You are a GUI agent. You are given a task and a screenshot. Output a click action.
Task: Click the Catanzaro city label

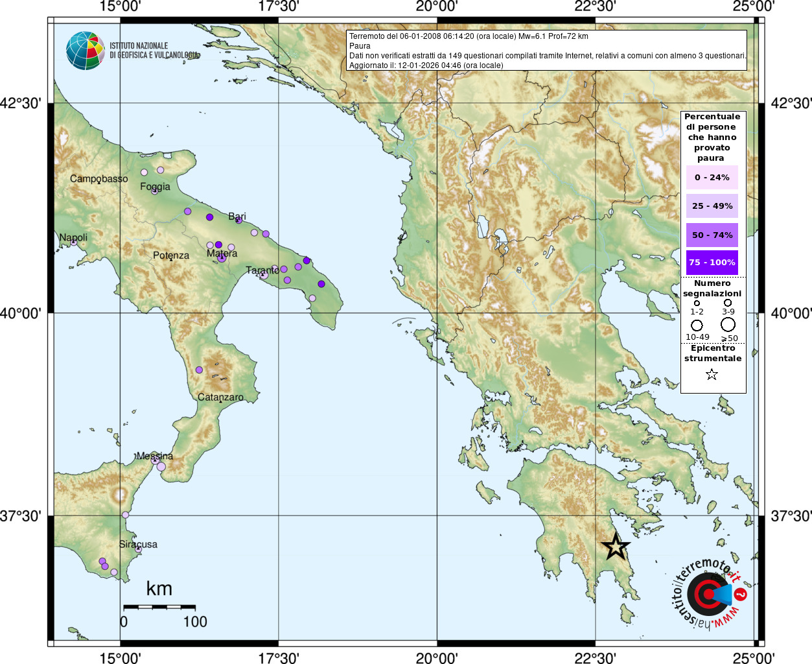point(220,397)
